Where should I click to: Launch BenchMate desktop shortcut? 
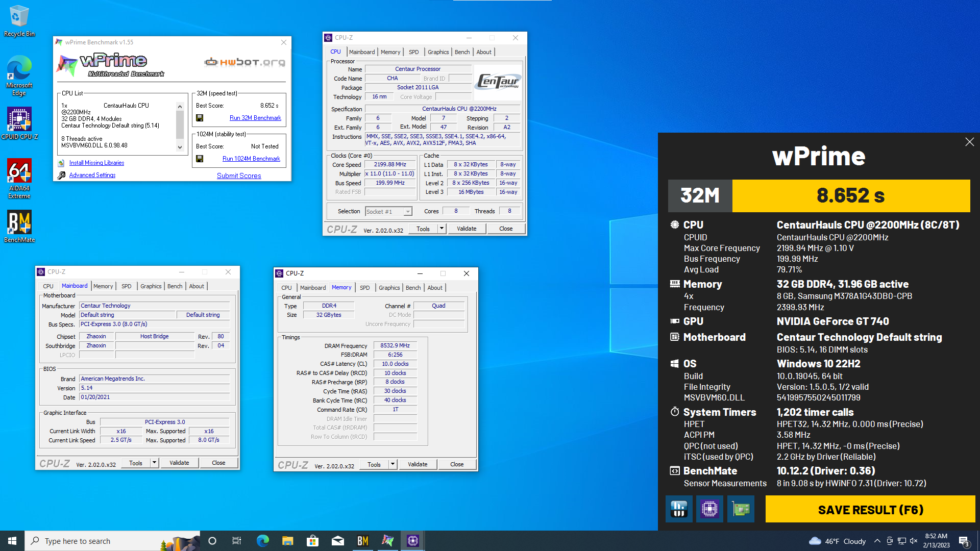point(19,227)
